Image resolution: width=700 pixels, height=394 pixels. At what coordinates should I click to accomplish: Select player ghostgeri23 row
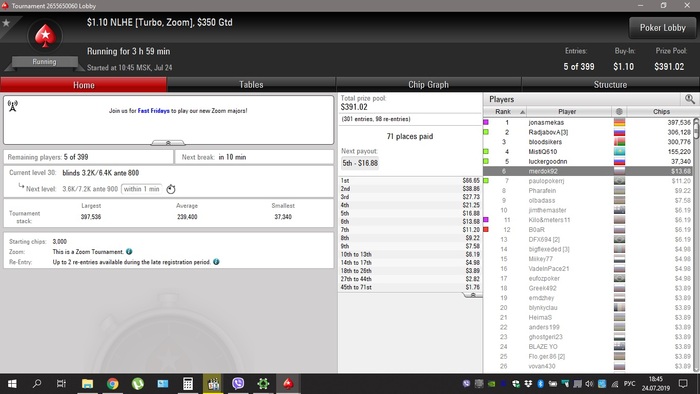(588, 337)
